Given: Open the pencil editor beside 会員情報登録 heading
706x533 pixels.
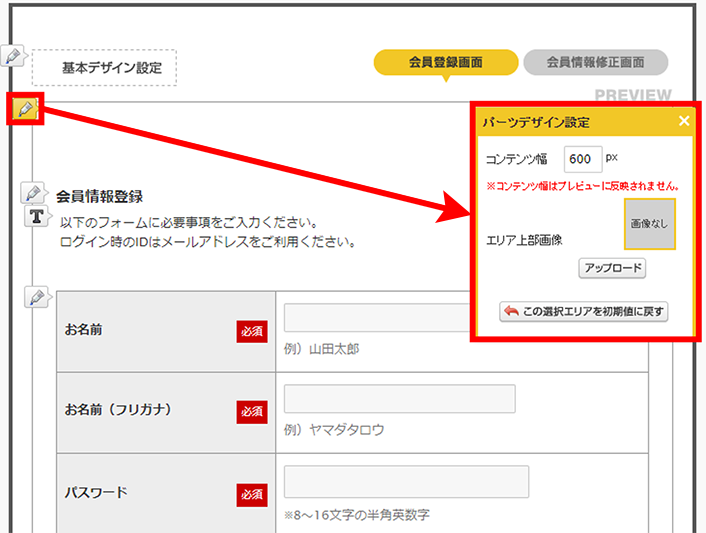Looking at the screenshot, I should (33, 193).
